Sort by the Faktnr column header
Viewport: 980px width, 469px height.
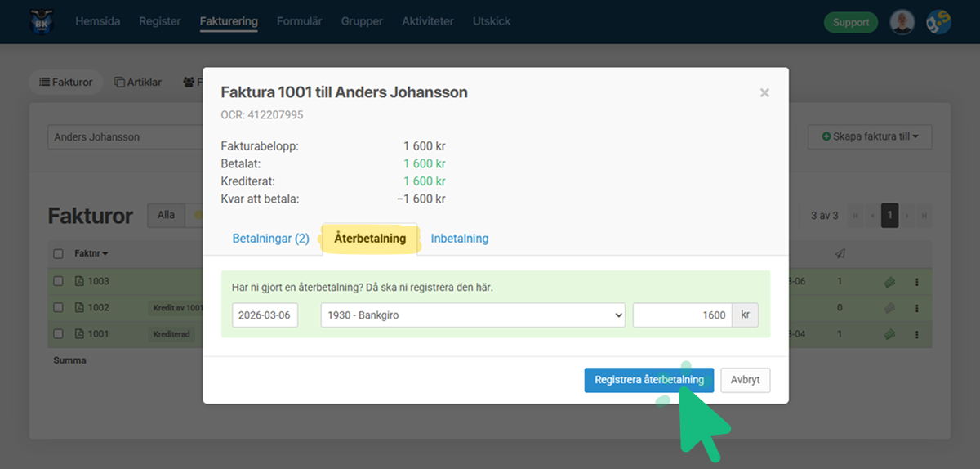point(91,254)
